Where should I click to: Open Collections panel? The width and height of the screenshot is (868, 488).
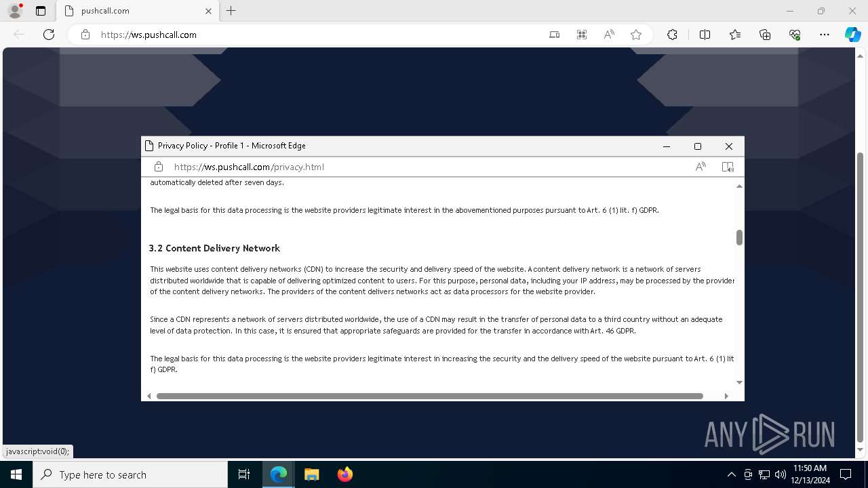[765, 35]
